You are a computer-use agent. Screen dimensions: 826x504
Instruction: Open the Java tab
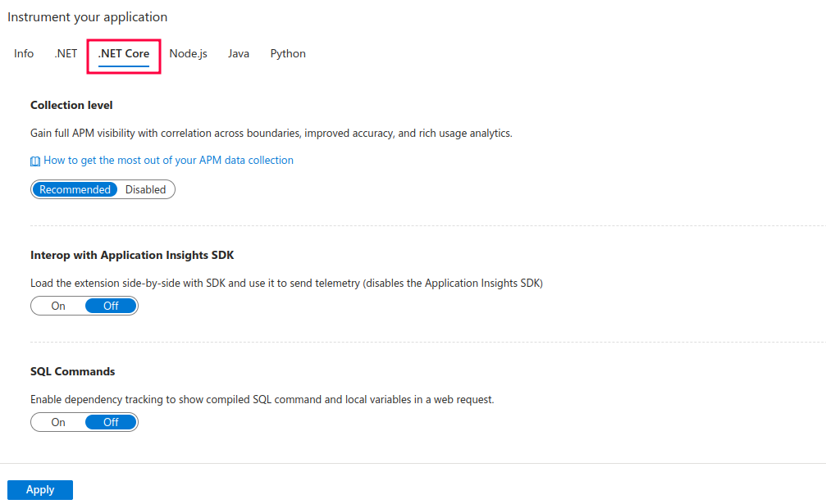[239, 54]
